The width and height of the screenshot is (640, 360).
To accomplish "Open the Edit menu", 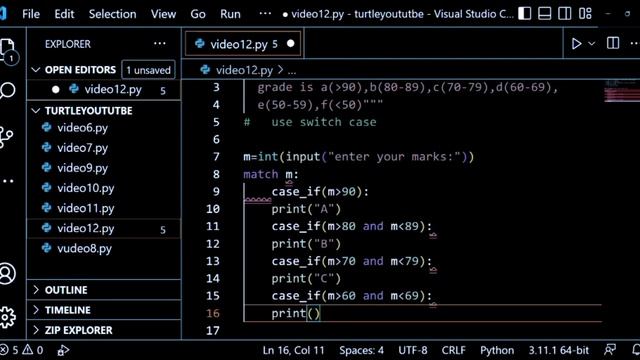I will [64, 14].
